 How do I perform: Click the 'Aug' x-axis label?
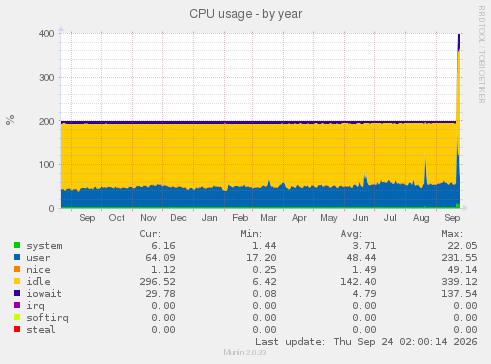pos(421,218)
